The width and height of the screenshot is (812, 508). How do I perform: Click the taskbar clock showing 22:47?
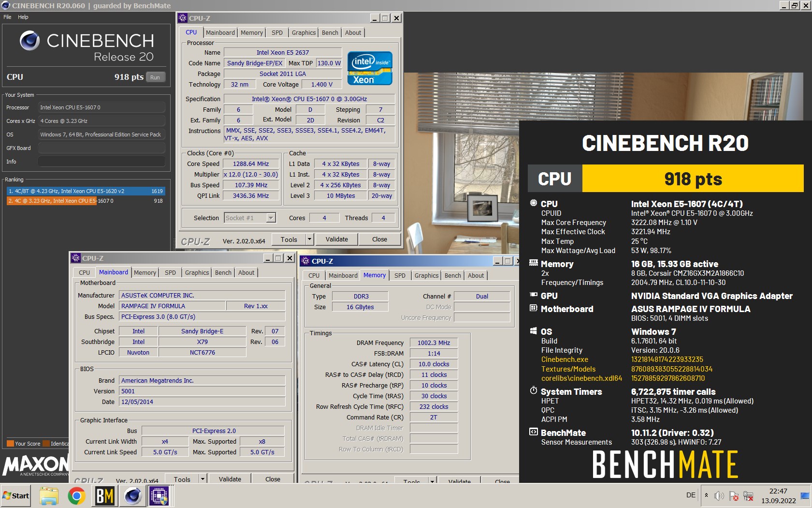(x=778, y=496)
